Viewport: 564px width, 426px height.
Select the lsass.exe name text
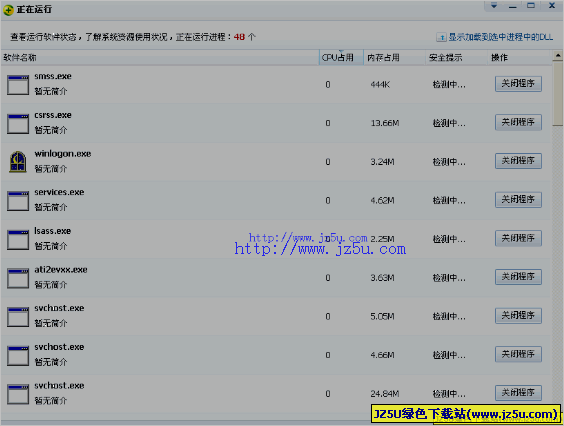tap(53, 231)
